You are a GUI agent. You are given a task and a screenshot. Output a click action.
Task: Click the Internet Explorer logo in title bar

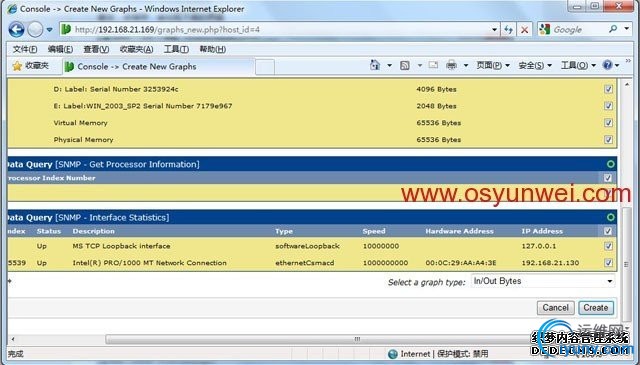pos(12,9)
